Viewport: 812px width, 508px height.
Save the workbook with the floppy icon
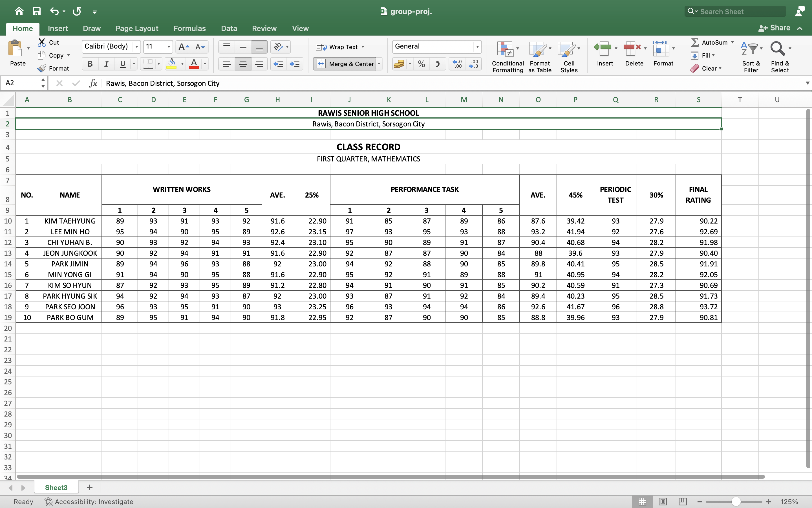(x=36, y=11)
